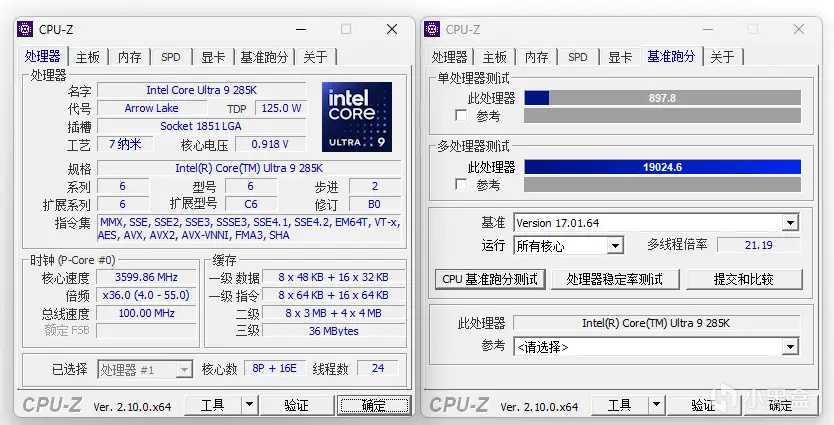Enable 参考 checkbox under 多处理器测试
The height and width of the screenshot is (425, 834).
(x=461, y=185)
